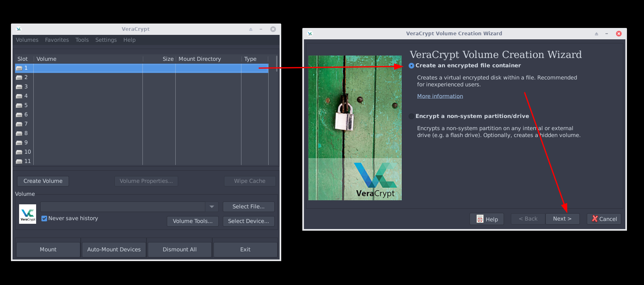The width and height of the screenshot is (644, 285).
Task: Expand the volume path dropdown arrow
Action: coord(212,207)
